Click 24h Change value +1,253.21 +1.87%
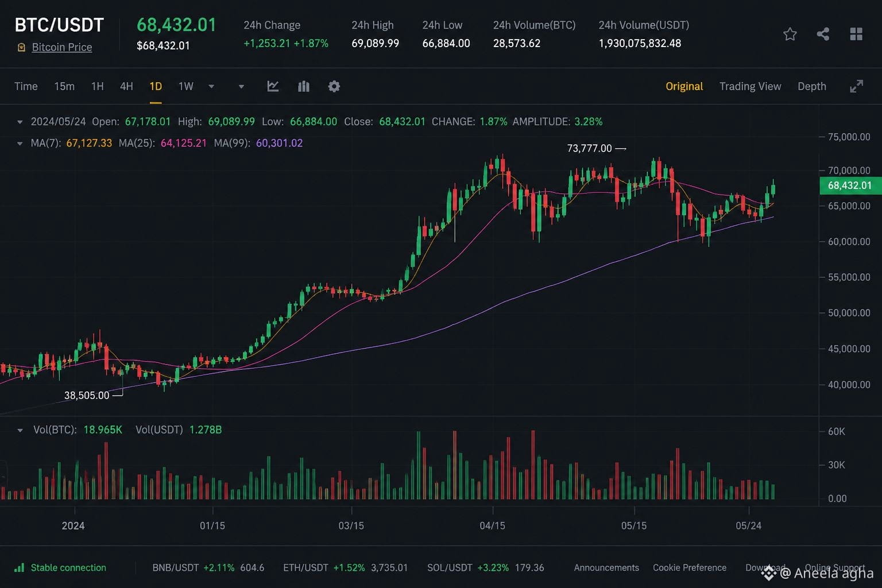The width and height of the screenshot is (882, 588). pos(286,43)
